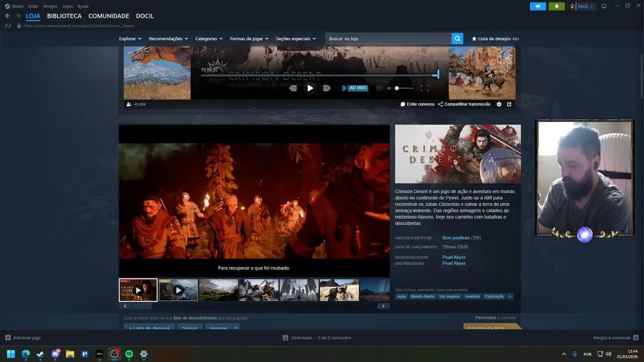Screen dimensions: 644x362
Task: Click the Aventura tag
Action: point(472,297)
